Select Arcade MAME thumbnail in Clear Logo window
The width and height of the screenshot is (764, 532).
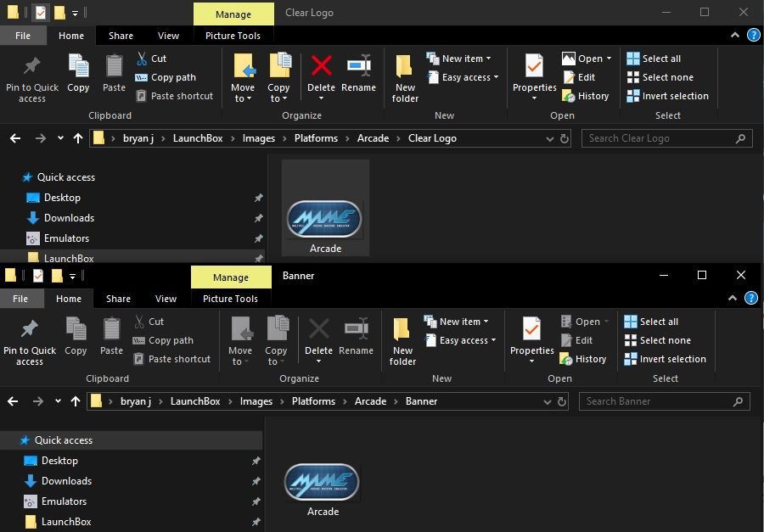click(325, 218)
